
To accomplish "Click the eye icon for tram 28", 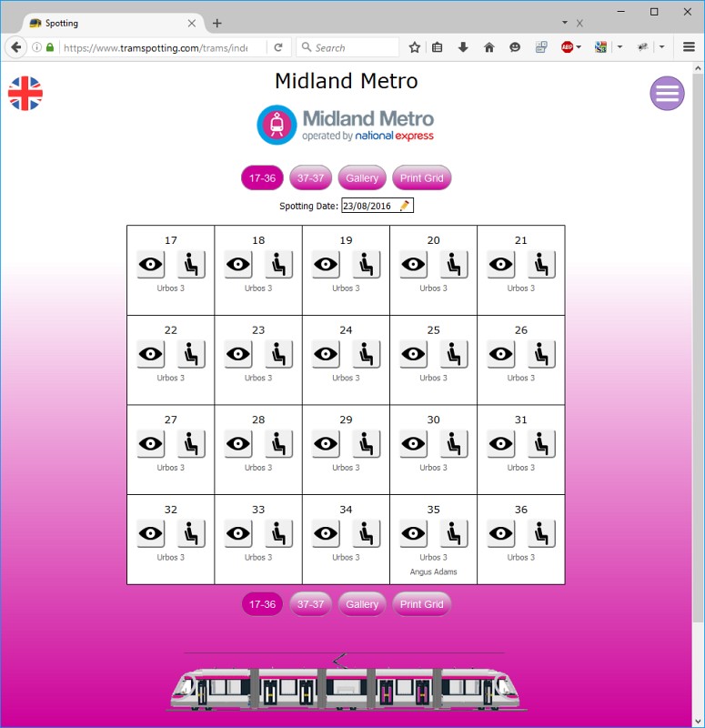I will [x=238, y=443].
